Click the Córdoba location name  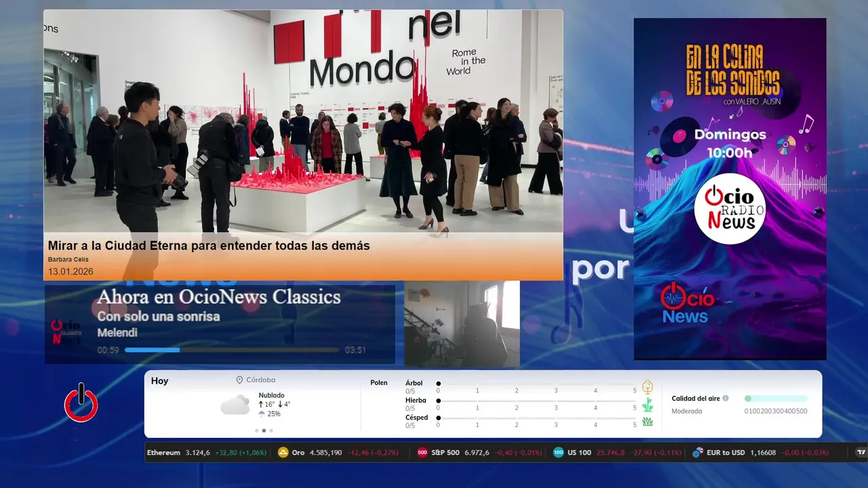pyautogui.click(x=260, y=380)
